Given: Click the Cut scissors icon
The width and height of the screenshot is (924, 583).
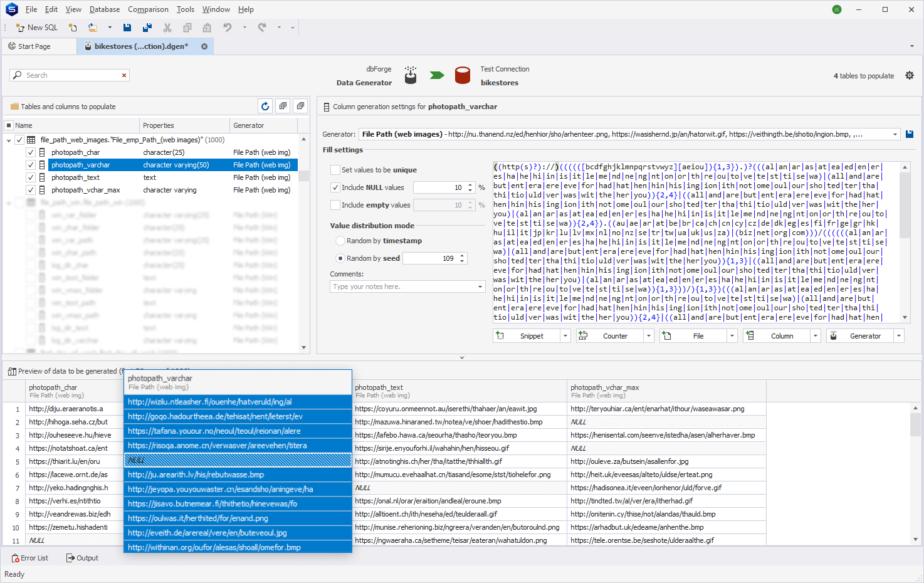Looking at the screenshot, I should pos(167,28).
